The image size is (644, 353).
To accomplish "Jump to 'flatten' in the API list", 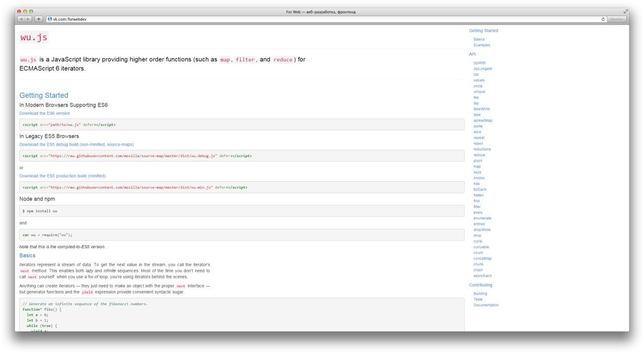I will click(478, 195).
